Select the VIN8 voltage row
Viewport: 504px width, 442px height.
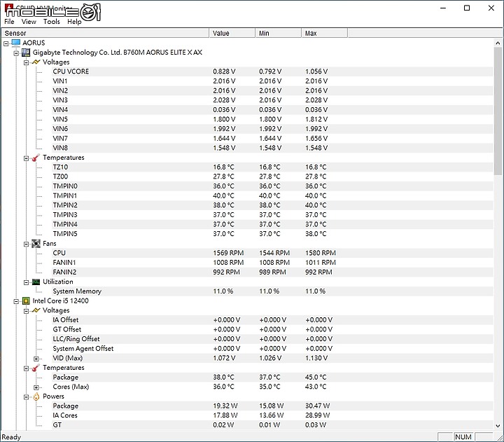coord(272,148)
